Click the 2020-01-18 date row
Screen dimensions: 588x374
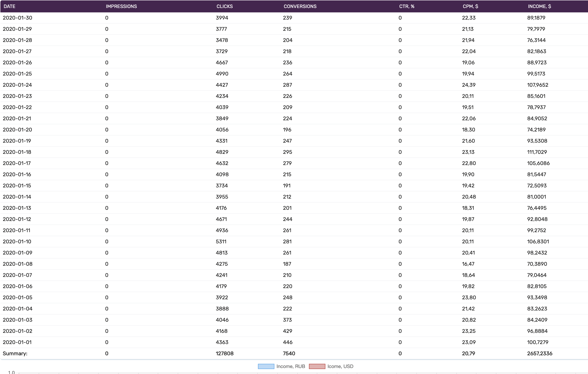(x=17, y=152)
